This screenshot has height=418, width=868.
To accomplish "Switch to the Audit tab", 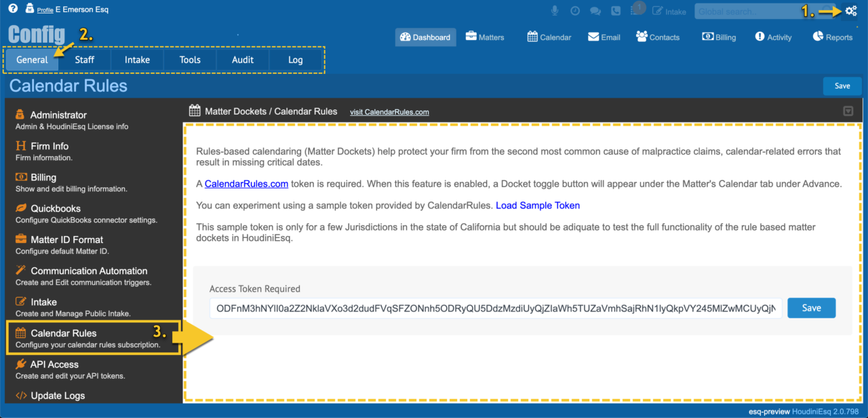I will pos(242,60).
